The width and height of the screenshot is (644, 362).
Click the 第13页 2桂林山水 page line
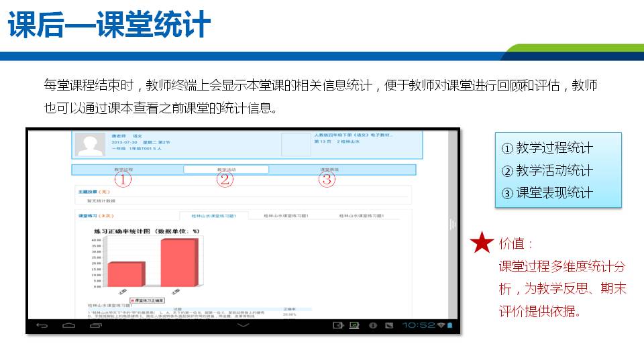click(337, 141)
